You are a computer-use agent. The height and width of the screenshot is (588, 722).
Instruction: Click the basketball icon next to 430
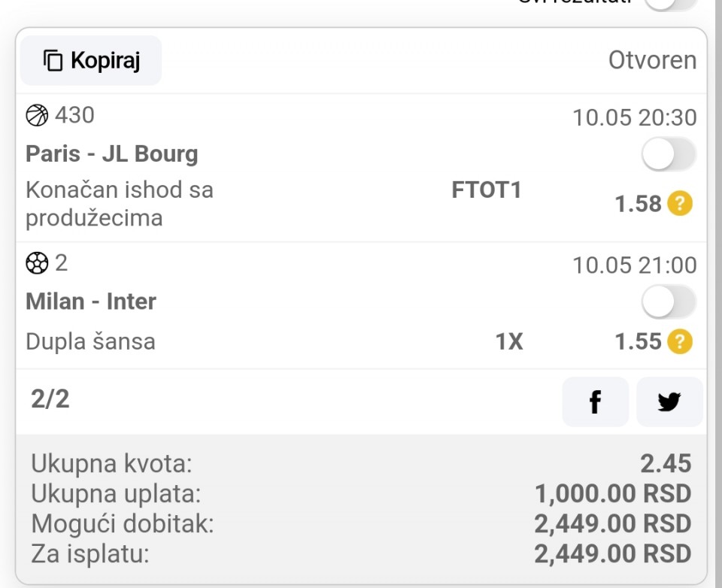point(37,115)
